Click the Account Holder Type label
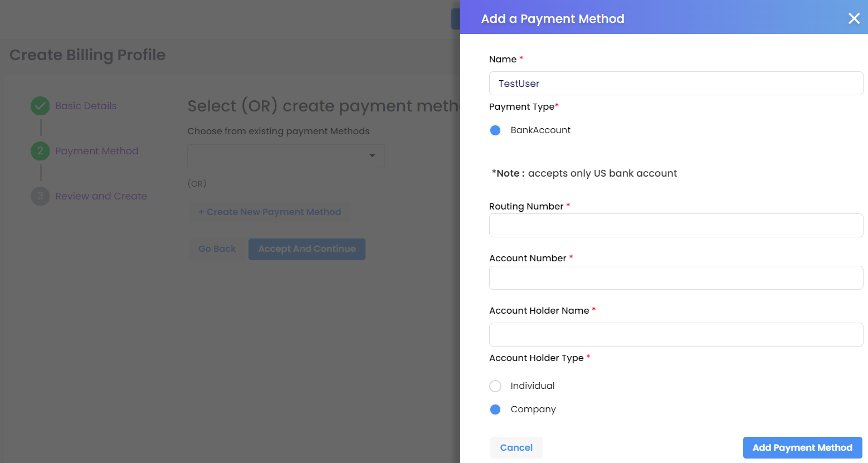Viewport: 868px width, 463px height. (x=537, y=358)
